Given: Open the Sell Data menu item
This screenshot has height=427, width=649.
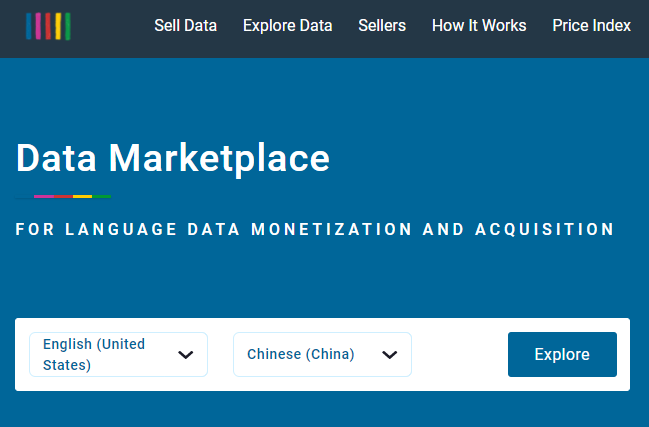Looking at the screenshot, I should pyautogui.click(x=185, y=26).
